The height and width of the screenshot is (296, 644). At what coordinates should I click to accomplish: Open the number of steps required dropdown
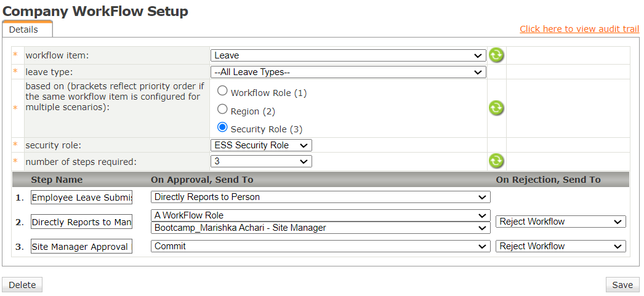tap(261, 161)
